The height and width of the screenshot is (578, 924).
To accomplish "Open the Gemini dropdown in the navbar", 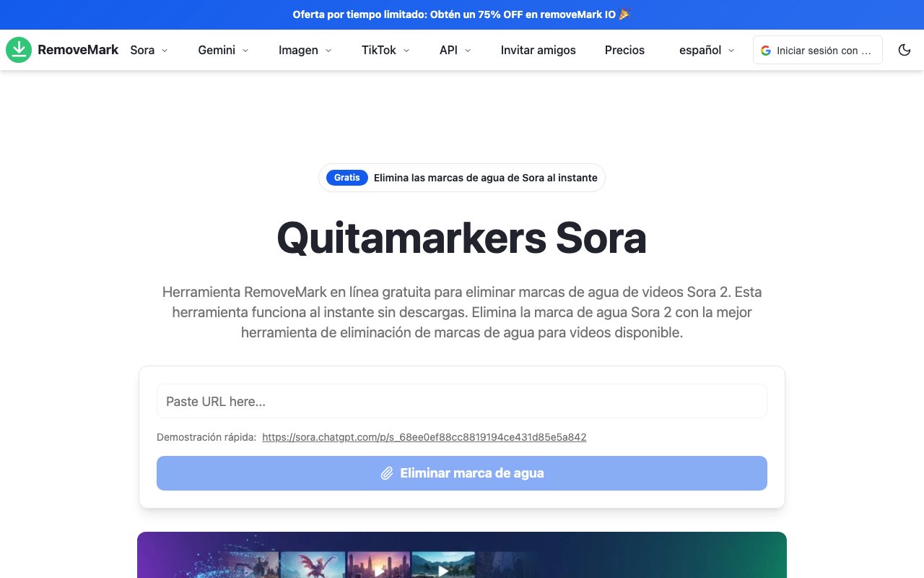I will click(x=223, y=50).
